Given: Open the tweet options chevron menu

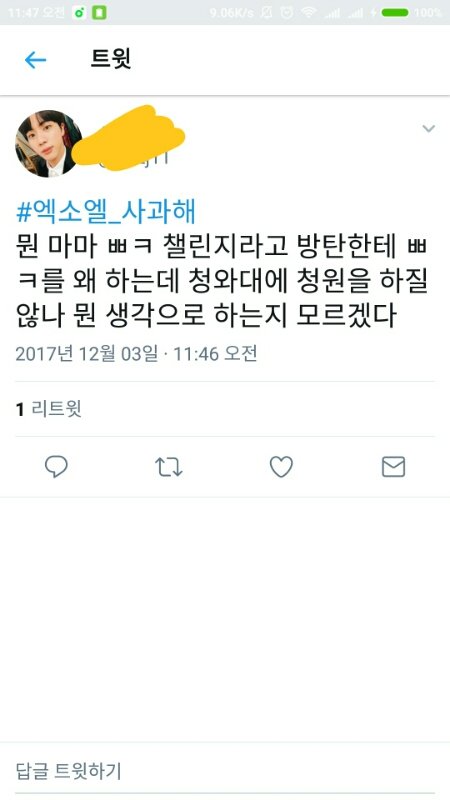Looking at the screenshot, I should tap(429, 129).
